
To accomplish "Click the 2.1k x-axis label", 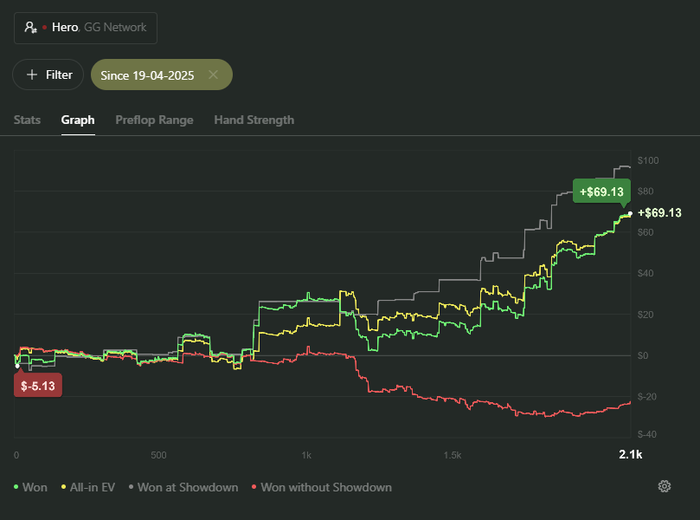I will 630,455.
